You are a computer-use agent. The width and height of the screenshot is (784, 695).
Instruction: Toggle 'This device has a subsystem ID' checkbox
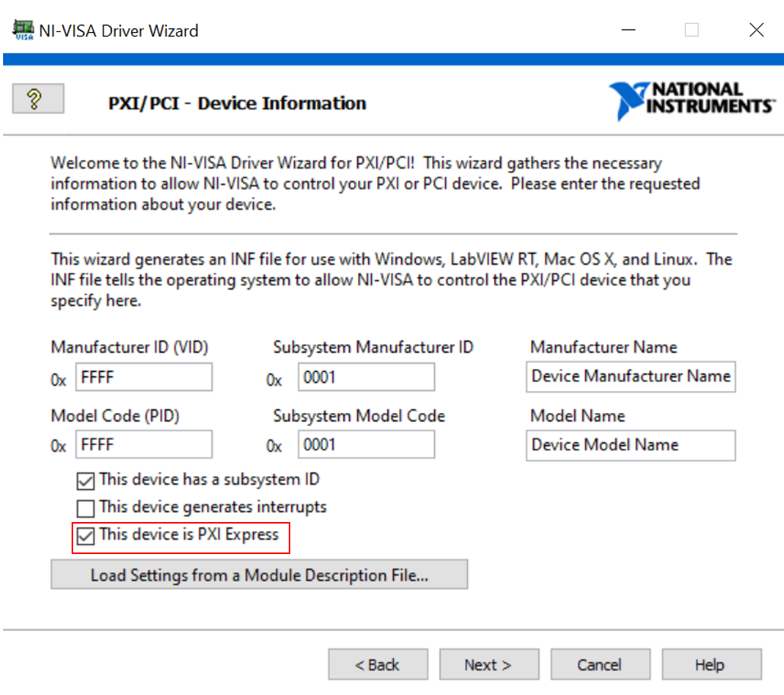[x=85, y=481]
